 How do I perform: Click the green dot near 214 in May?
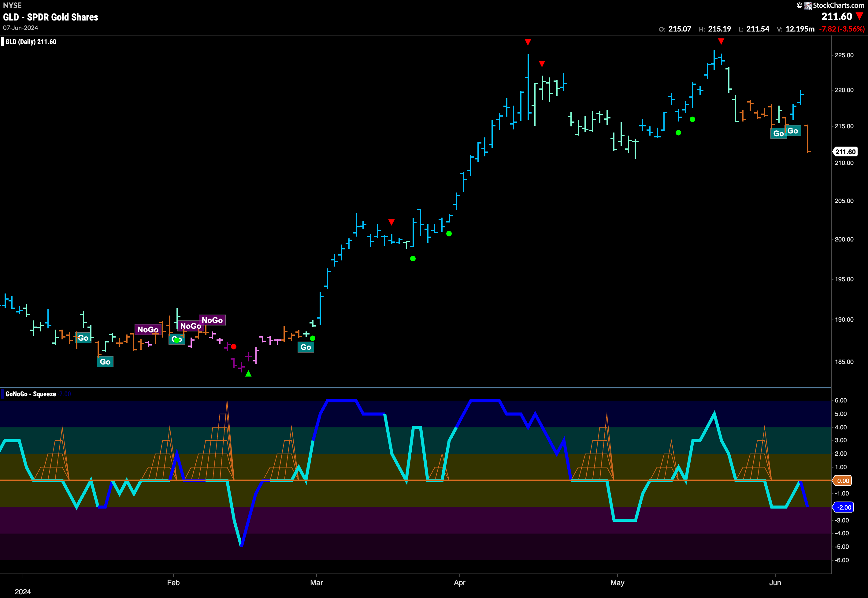pos(678,133)
